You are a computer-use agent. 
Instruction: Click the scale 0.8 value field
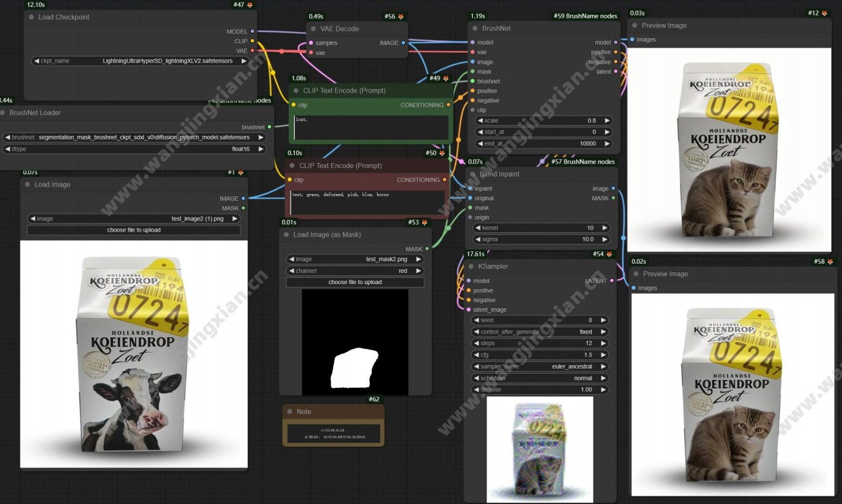[x=543, y=120]
